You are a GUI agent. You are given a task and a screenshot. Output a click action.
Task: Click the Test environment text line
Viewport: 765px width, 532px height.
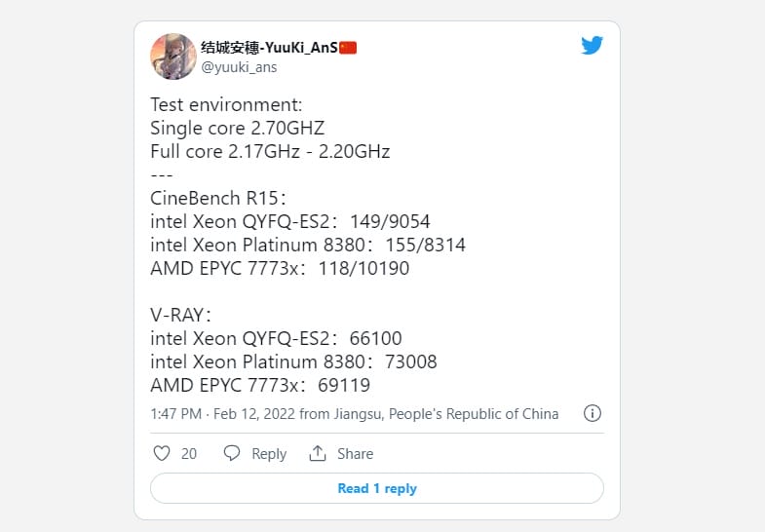coord(226,104)
